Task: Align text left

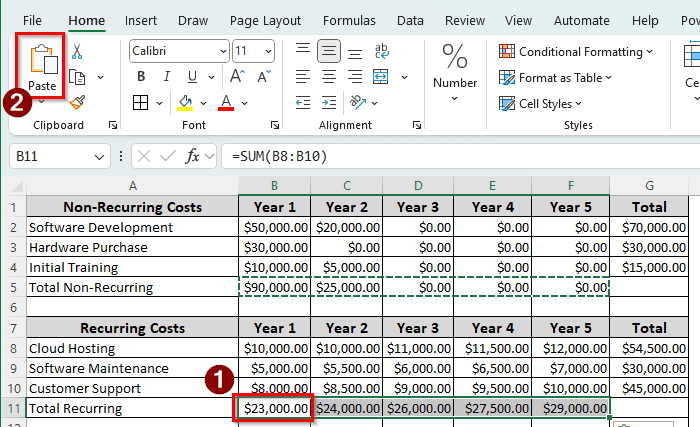Action: 303,77
